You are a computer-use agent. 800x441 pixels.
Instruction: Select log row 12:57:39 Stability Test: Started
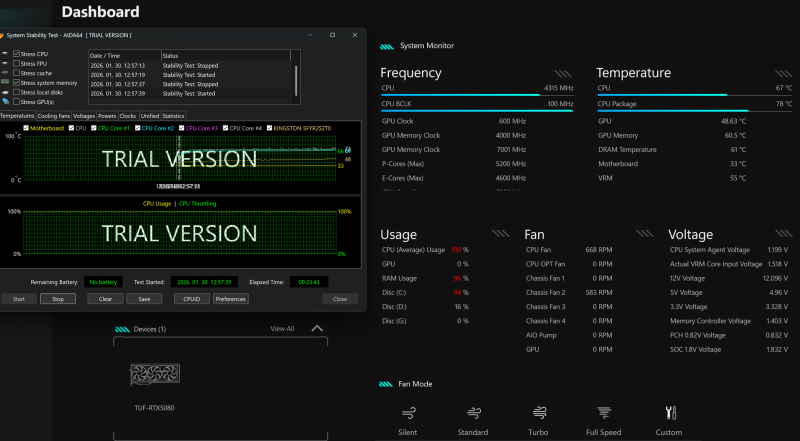[190, 93]
